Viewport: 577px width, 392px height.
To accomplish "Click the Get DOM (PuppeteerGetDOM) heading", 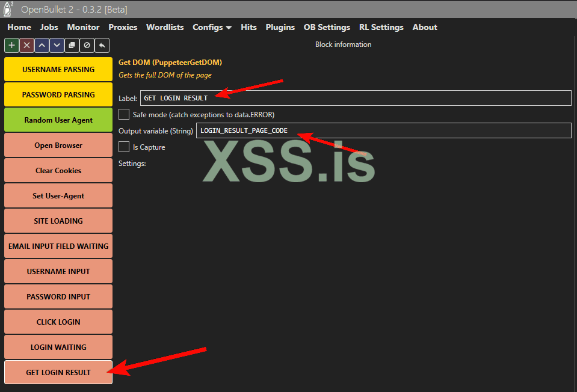I will (170, 62).
